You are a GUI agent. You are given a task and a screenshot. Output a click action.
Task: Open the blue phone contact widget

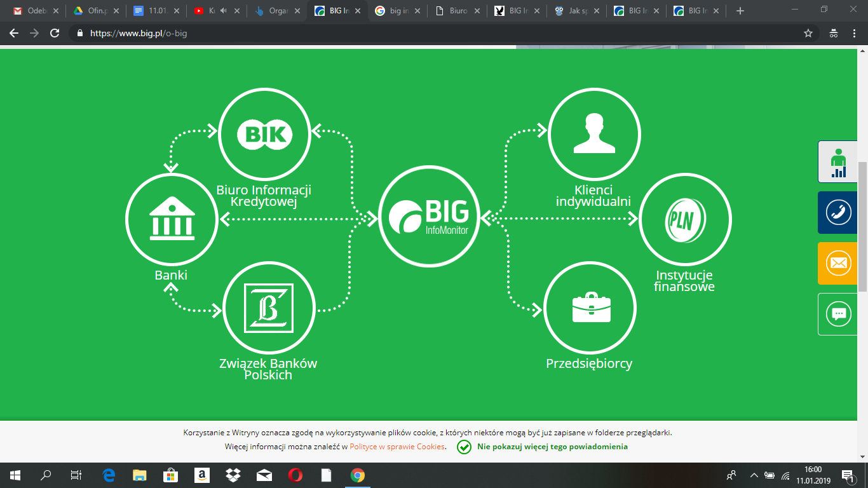point(837,213)
